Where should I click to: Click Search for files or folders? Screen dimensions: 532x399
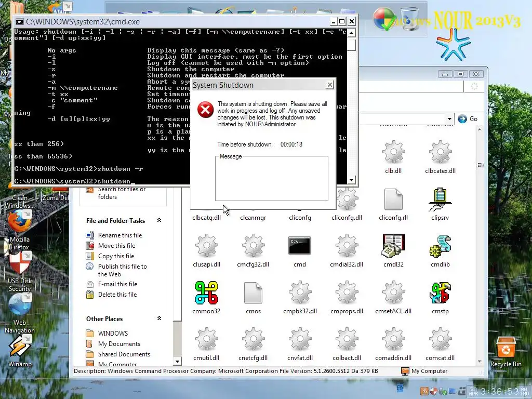116,193
